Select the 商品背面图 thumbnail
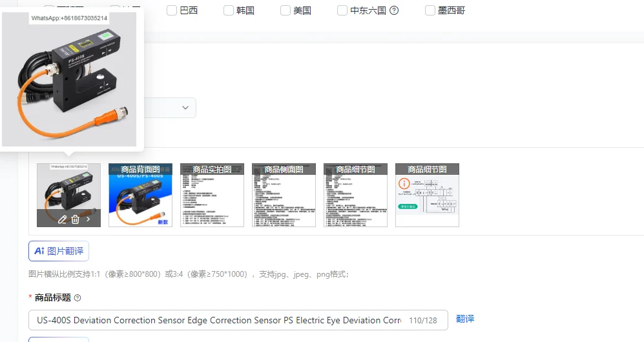Screen dimensions: 644x342 pyautogui.click(x=140, y=195)
